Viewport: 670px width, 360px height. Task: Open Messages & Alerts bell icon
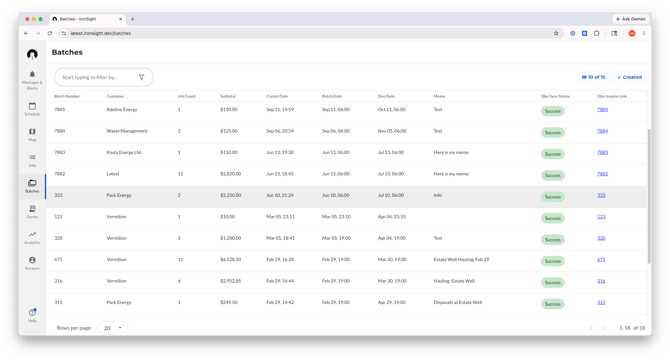[32, 74]
